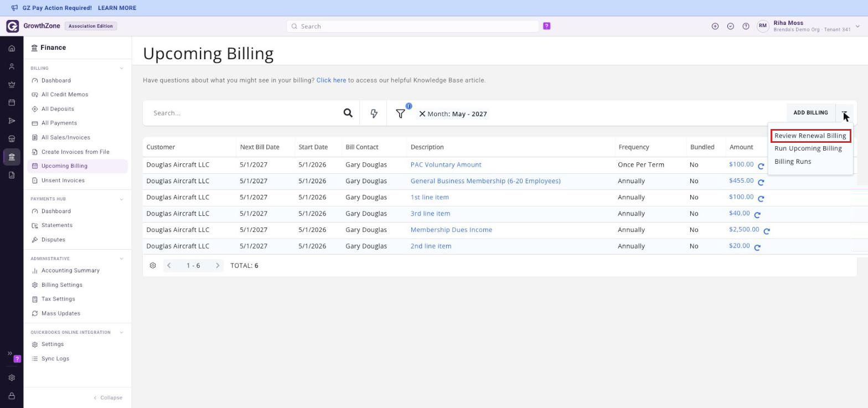
Task: Click the Add Billing button
Action: tap(810, 113)
